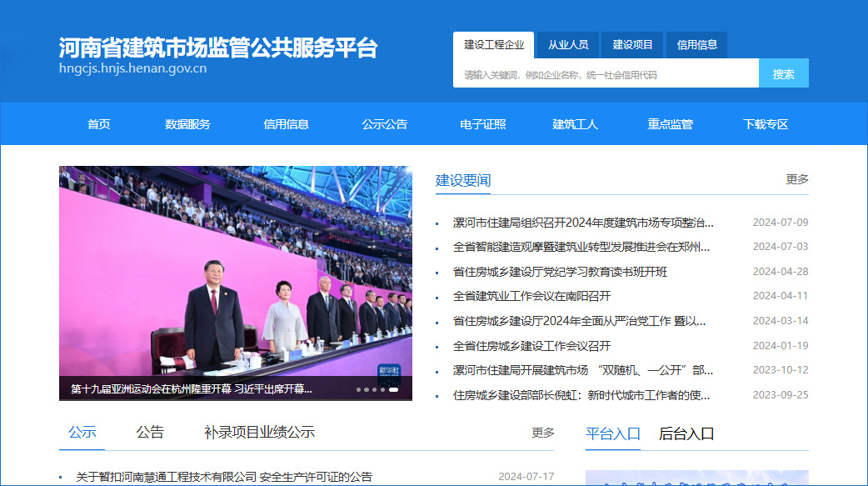Open news 漯河市住建局组织召开2024年度建筑市场专项整治
Screen dimensions: 868x486
pos(583,223)
